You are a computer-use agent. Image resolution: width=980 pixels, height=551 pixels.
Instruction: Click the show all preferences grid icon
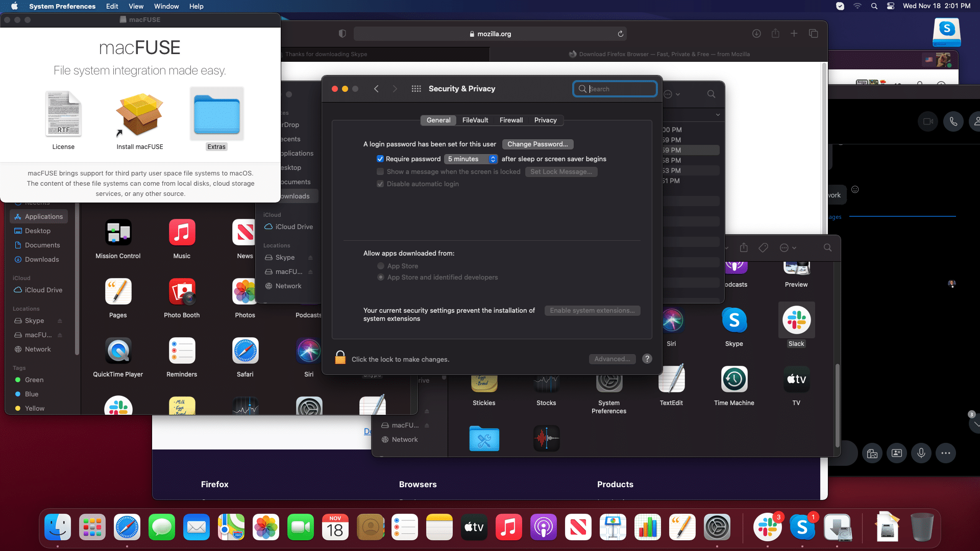point(416,89)
